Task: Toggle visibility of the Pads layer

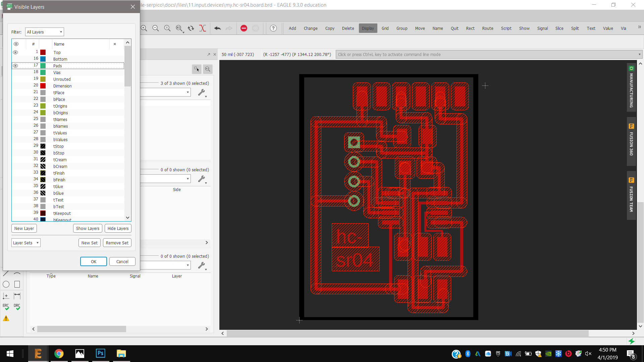Action: click(x=15, y=66)
